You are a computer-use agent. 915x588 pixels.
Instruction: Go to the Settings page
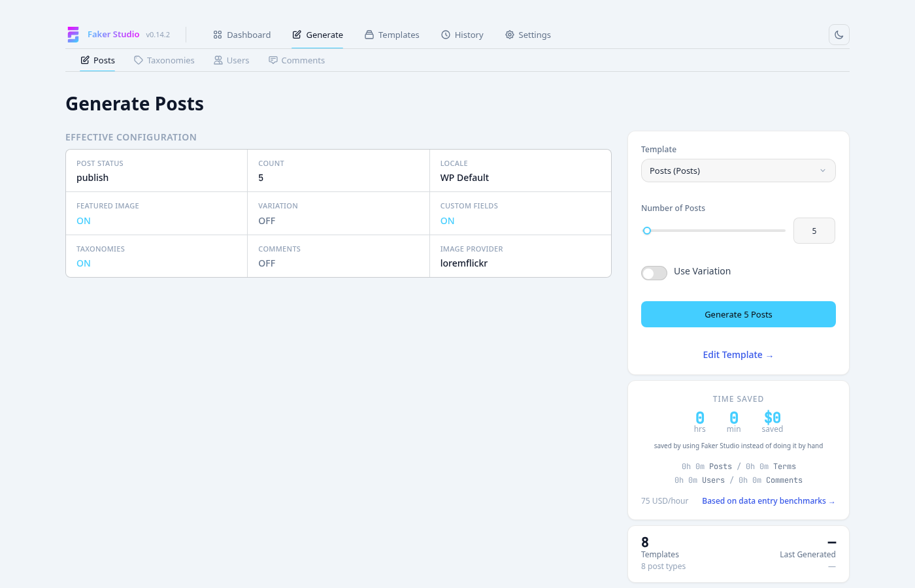528,35
